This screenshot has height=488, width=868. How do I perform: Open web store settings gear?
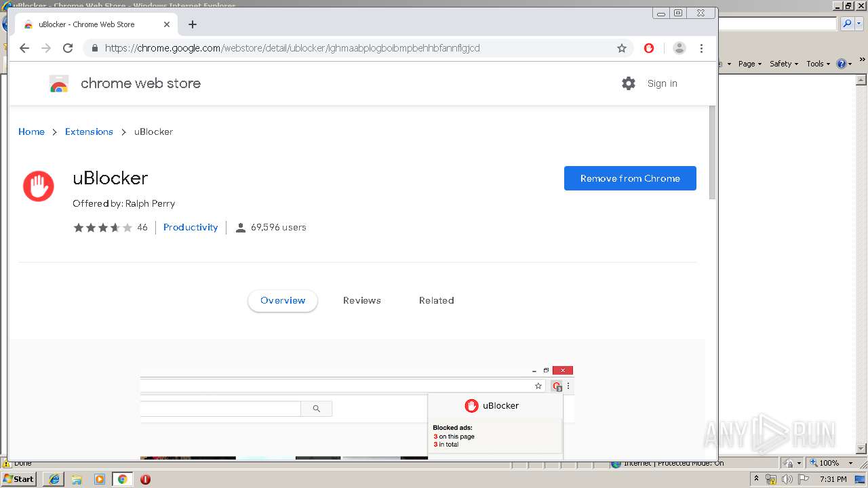pyautogui.click(x=629, y=83)
